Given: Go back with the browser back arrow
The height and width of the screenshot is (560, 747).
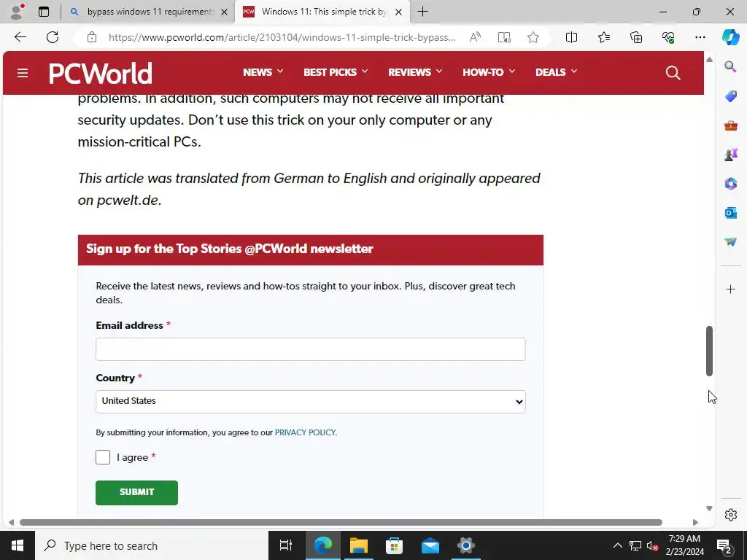Looking at the screenshot, I should point(20,37).
